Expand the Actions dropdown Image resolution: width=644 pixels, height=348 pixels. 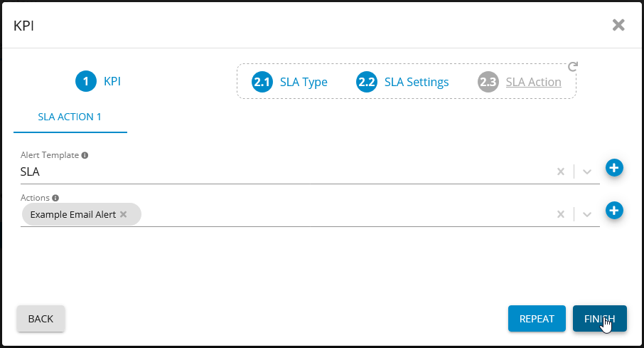[587, 214]
